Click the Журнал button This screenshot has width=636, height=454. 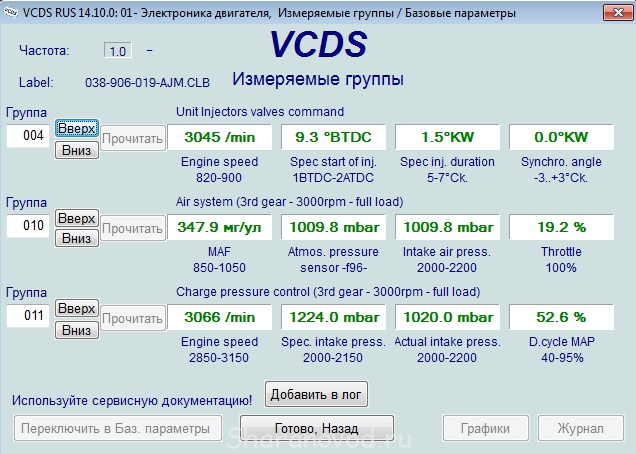click(x=580, y=428)
